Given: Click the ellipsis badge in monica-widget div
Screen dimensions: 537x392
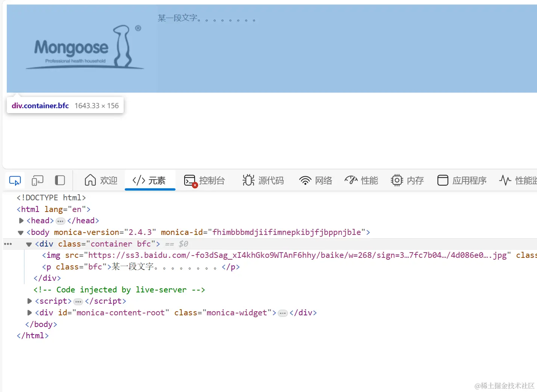Looking at the screenshot, I should tap(283, 313).
